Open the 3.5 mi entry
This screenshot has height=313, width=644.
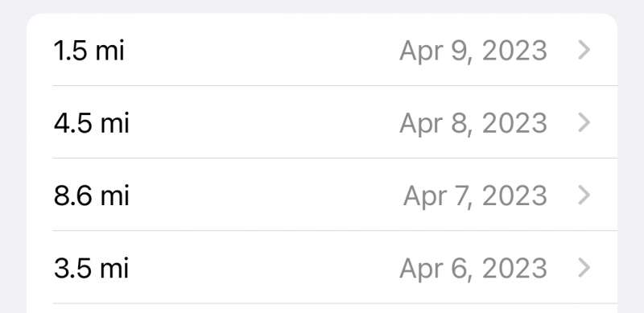pyautogui.click(x=322, y=267)
